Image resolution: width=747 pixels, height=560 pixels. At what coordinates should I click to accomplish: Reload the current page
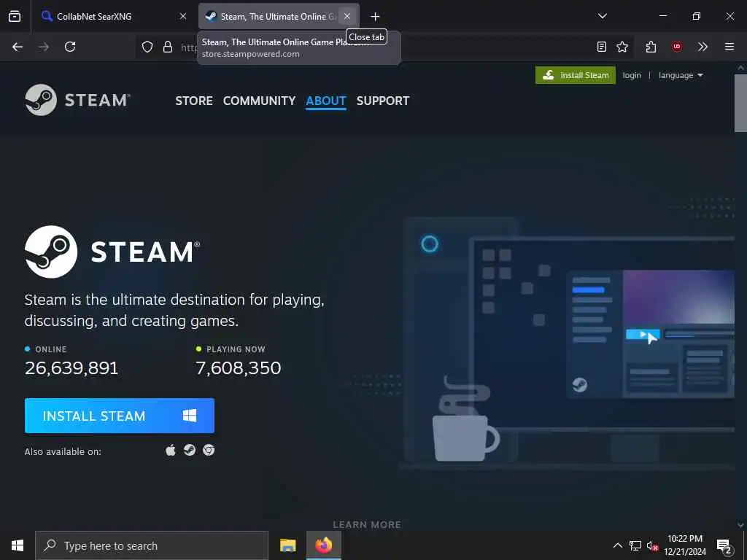[70, 47]
